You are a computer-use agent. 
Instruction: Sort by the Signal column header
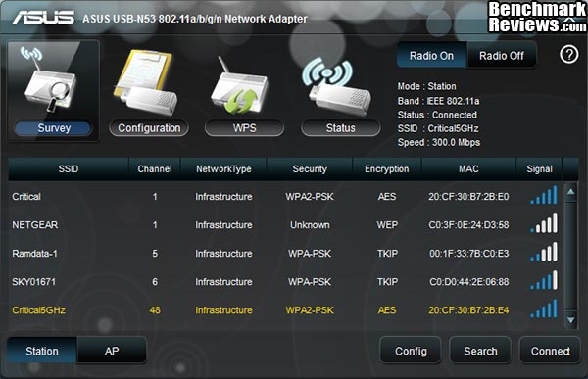[539, 169]
